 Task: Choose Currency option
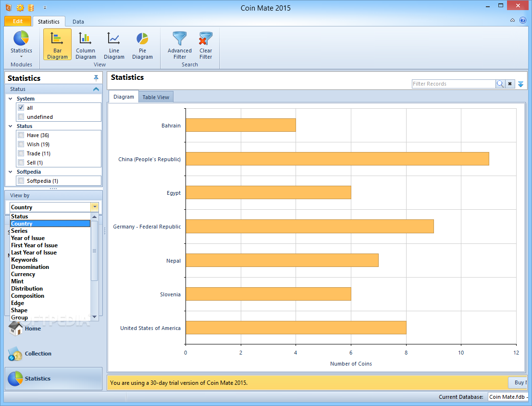pos(50,274)
